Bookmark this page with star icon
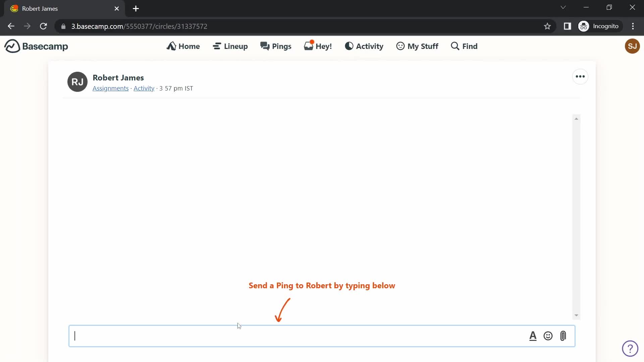Viewport: 644px width, 362px height. click(547, 26)
